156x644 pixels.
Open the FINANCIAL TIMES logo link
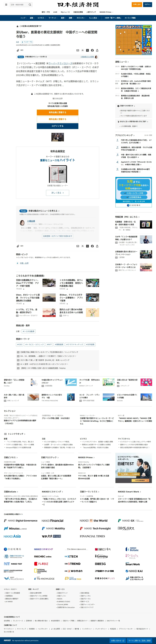92,536
